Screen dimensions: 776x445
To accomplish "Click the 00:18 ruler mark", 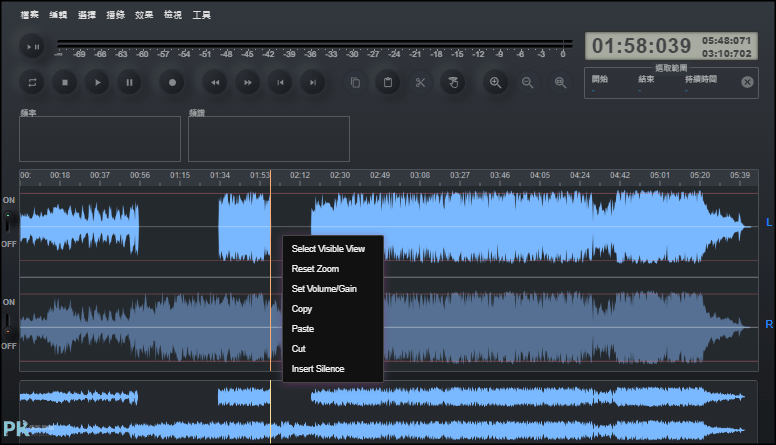I will 60,175.
